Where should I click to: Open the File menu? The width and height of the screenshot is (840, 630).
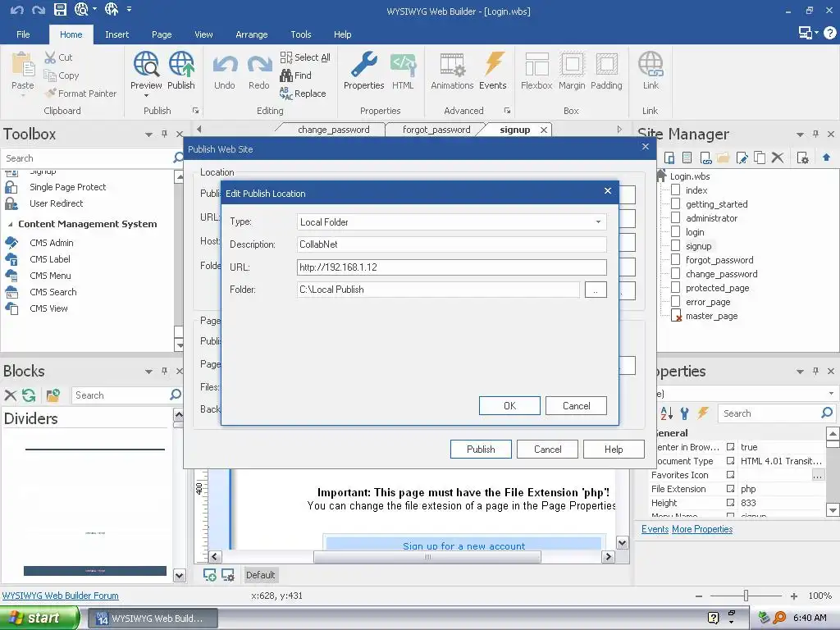tap(23, 34)
